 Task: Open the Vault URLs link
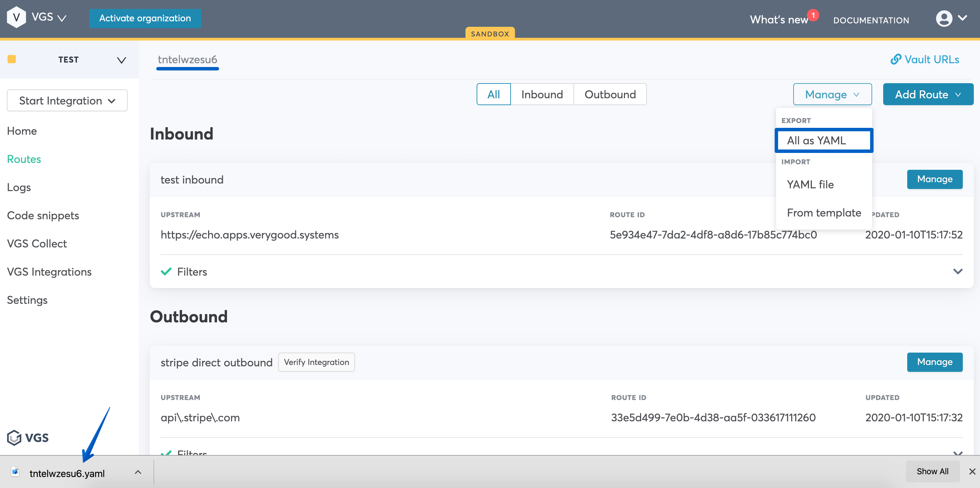(924, 59)
